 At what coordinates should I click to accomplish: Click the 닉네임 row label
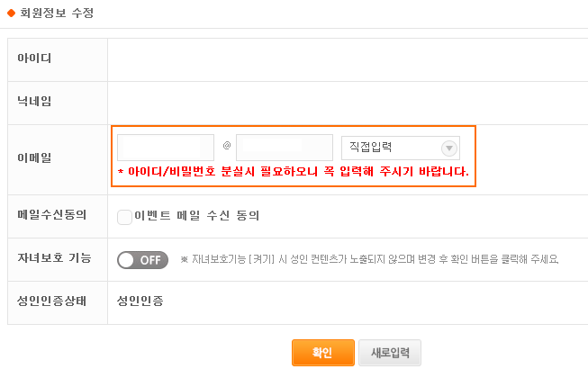coord(34,101)
